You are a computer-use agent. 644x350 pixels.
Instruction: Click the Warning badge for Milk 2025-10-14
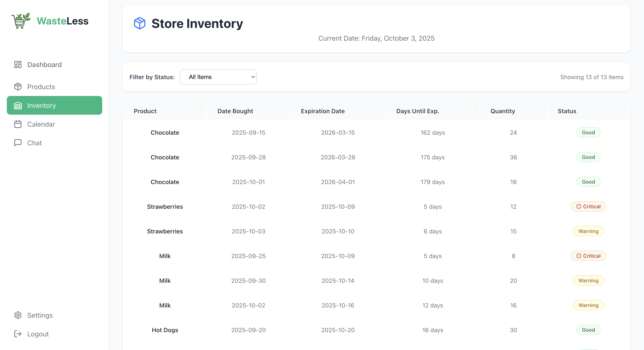click(x=588, y=281)
